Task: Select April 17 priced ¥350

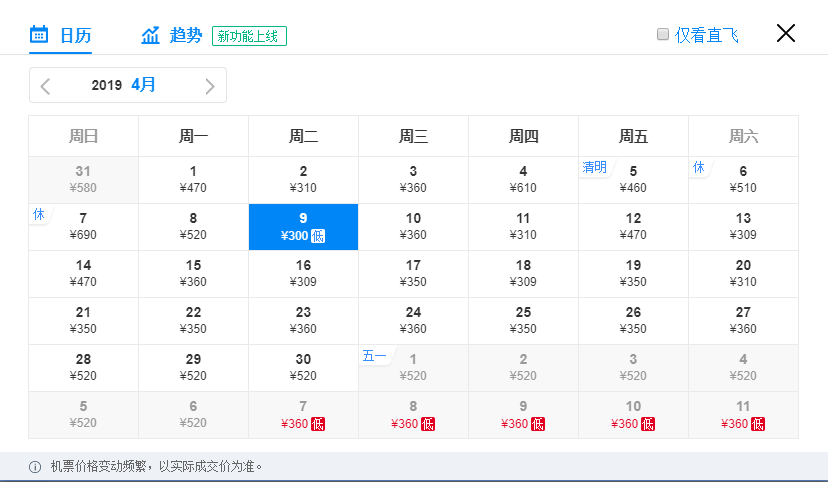Action: tap(413, 274)
